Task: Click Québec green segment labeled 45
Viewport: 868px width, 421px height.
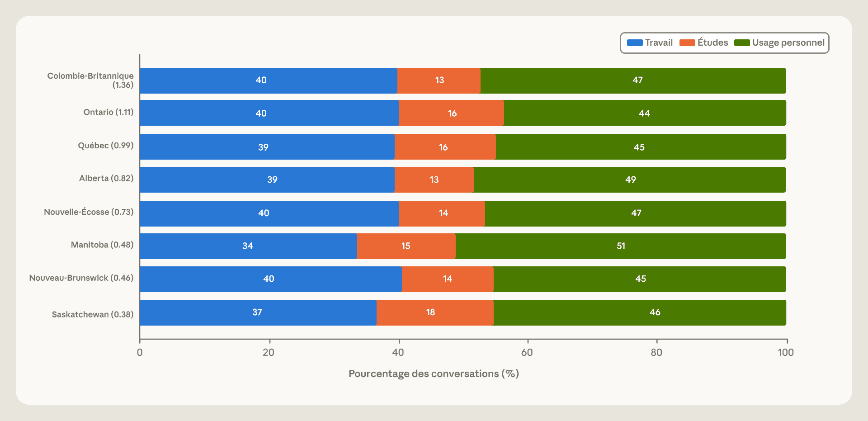Action: click(x=641, y=147)
